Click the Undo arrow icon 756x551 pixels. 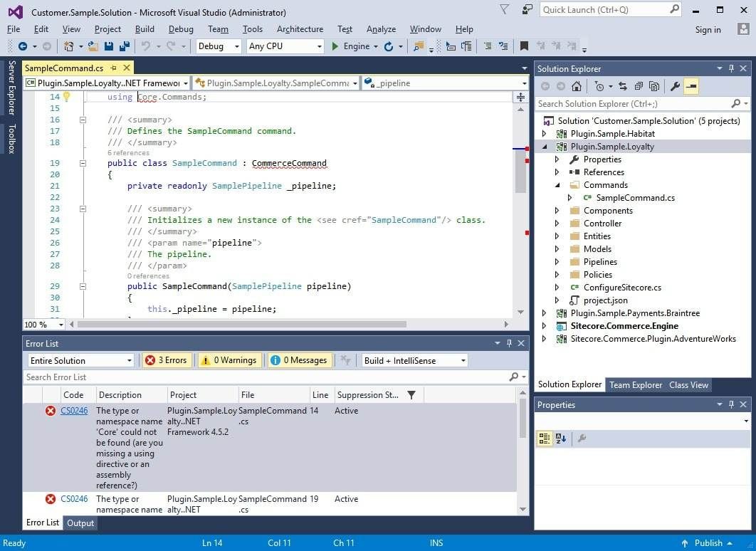[x=146, y=46]
